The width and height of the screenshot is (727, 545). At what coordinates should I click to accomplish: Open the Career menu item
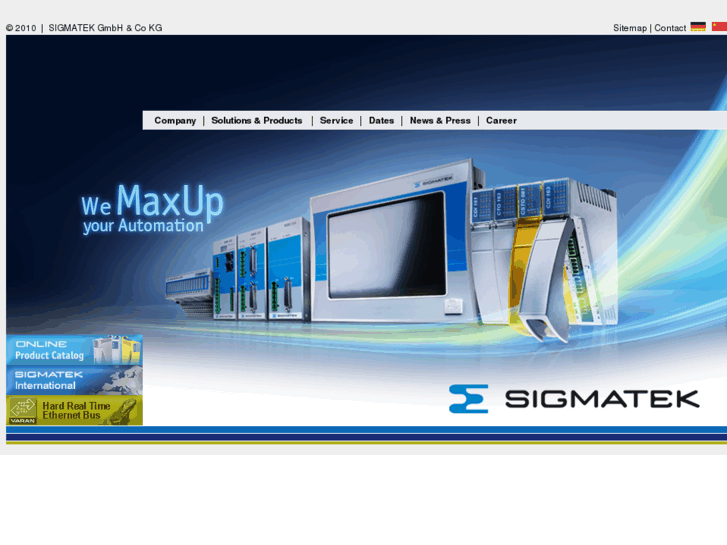501,121
